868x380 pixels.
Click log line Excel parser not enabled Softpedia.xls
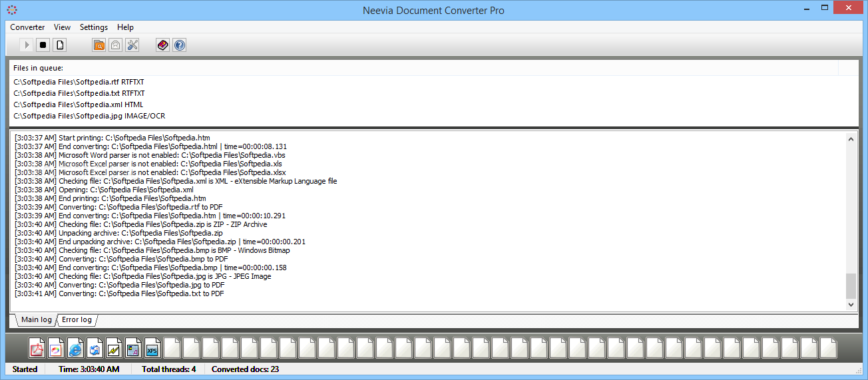click(148, 164)
